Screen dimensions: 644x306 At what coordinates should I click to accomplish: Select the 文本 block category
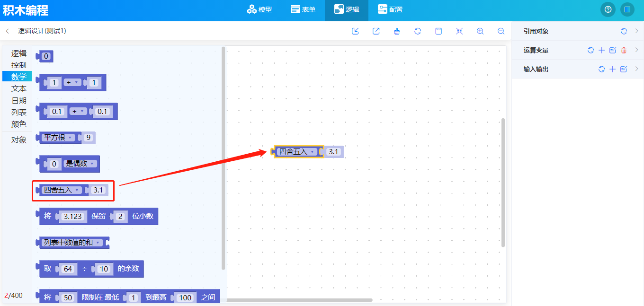[x=19, y=88]
